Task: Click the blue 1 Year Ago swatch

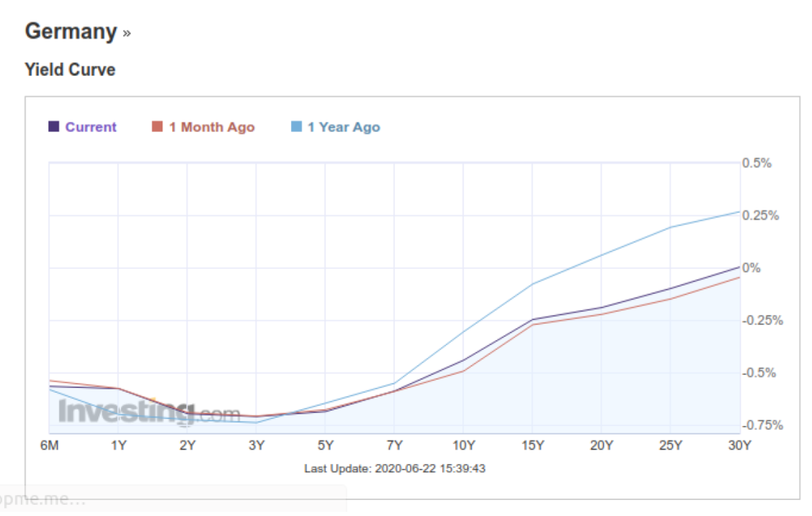Action: pos(296,127)
